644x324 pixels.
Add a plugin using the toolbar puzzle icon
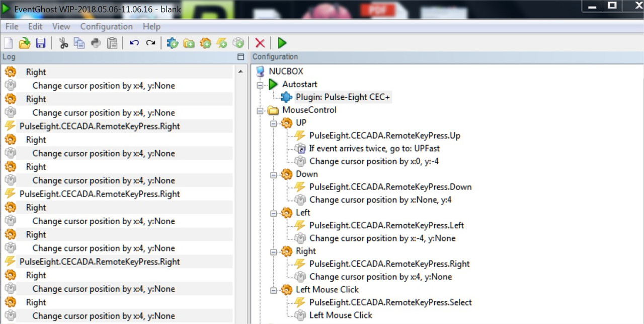tap(173, 43)
